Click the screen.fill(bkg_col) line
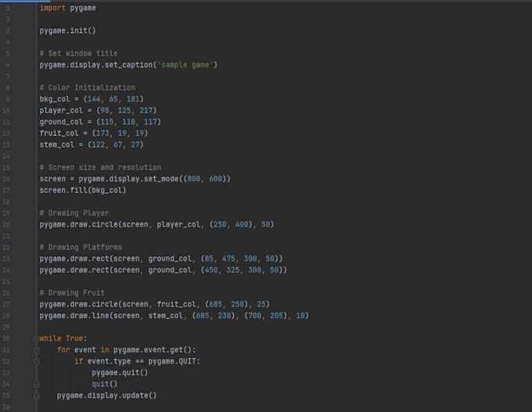532x412 pixels. (x=82, y=190)
